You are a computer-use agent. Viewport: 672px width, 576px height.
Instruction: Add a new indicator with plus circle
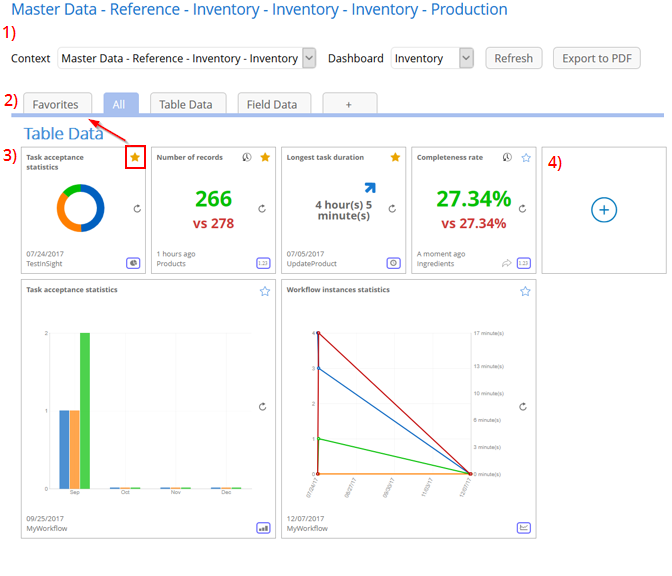point(604,210)
